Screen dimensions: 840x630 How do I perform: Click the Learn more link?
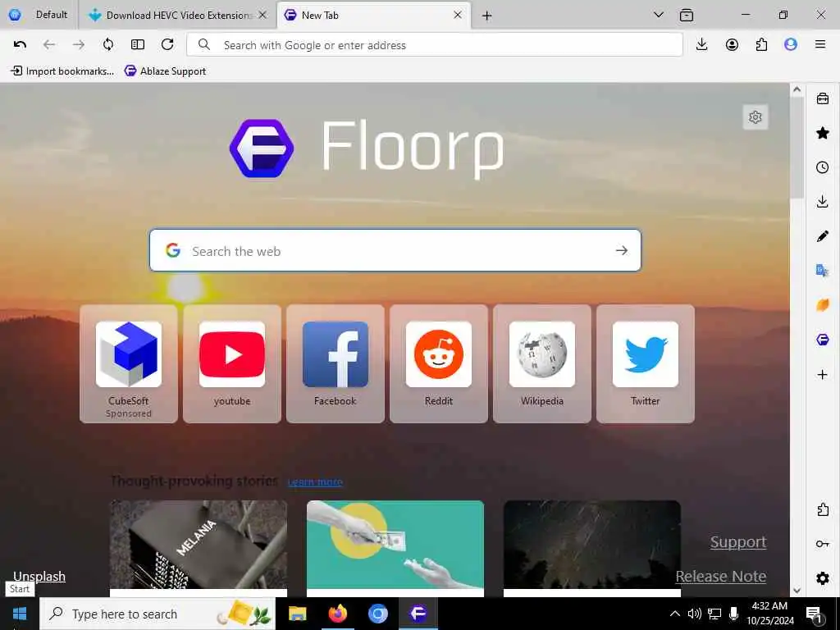pos(315,482)
